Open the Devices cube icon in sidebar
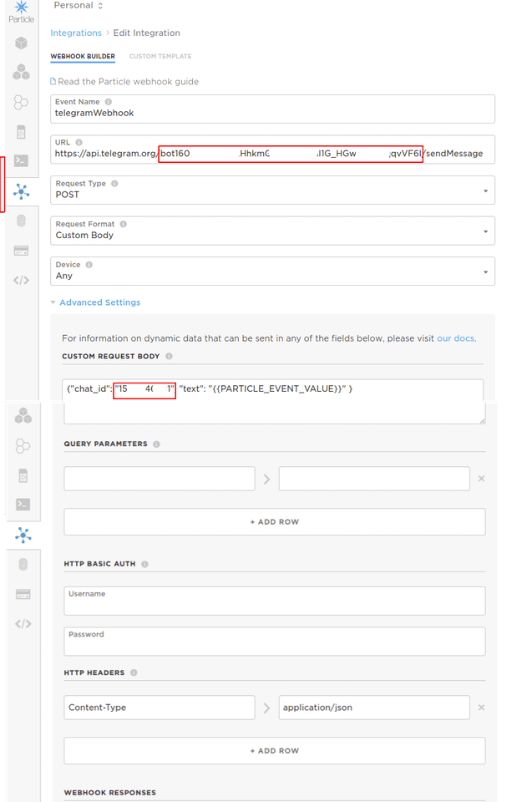532x802 pixels. pos(22,43)
